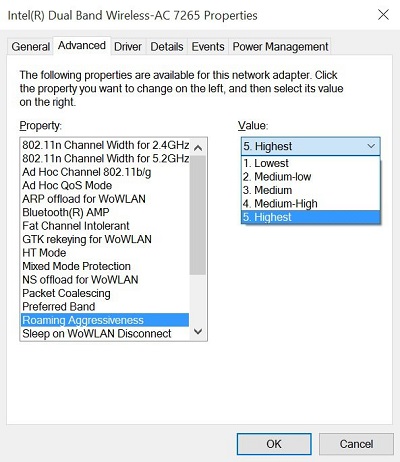Viewport: 400px width, 462px height.
Task: Select Ad Hoc QoS Mode property
Action: 105,185
